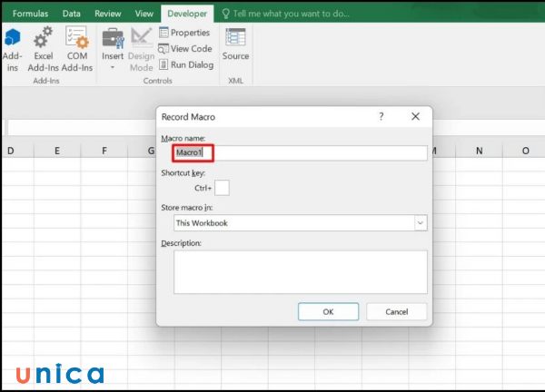The width and height of the screenshot is (545, 392).
Task: Click Run Dialog in the ribbon
Action: coord(185,64)
